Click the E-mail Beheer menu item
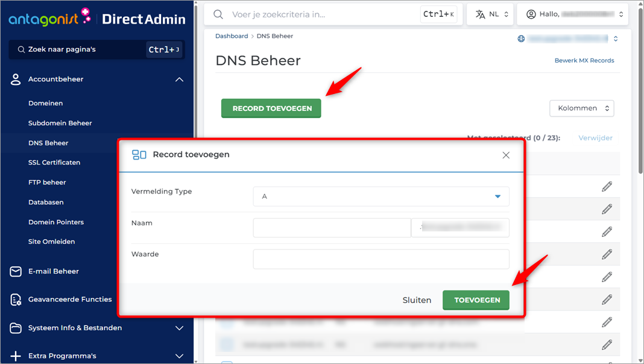Image resolution: width=644 pixels, height=364 pixels. pos(54,271)
